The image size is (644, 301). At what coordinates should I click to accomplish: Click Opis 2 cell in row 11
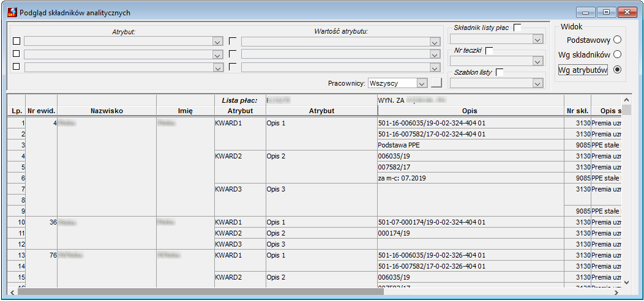pyautogui.click(x=321, y=233)
